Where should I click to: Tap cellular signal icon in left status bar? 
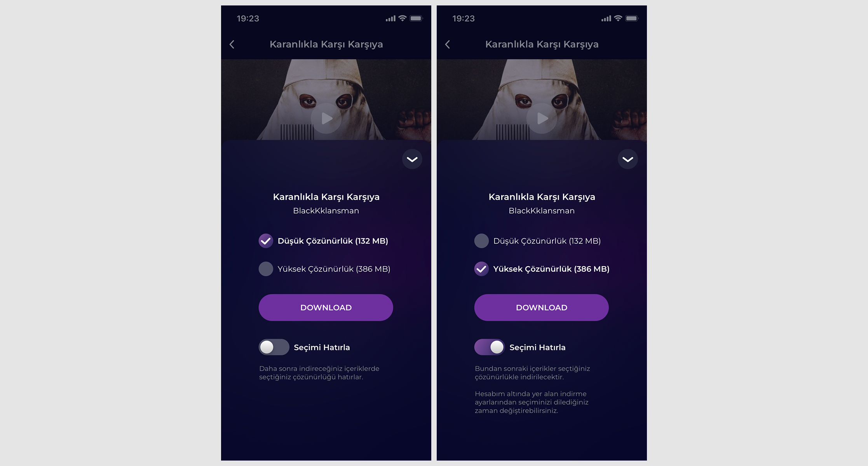click(x=390, y=18)
